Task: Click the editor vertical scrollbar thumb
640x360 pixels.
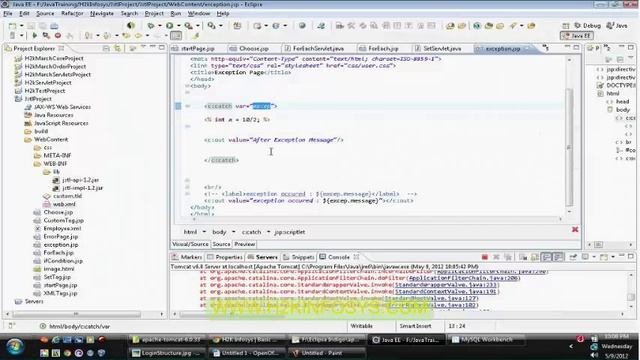Action: [569, 147]
